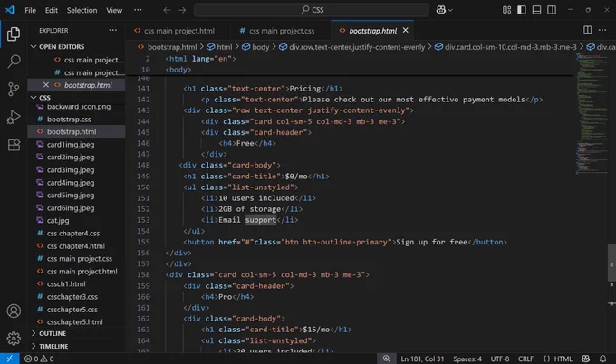Place cursor on line 153 word support

pos(261,220)
